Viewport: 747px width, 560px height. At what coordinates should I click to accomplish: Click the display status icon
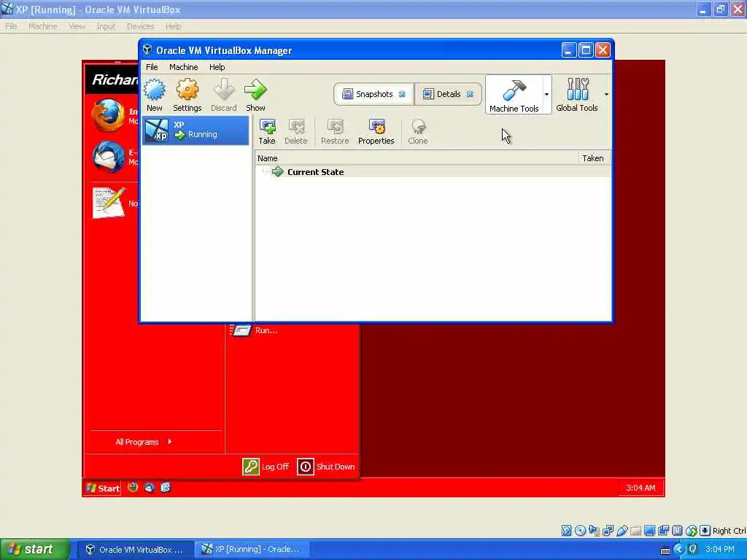(649, 531)
